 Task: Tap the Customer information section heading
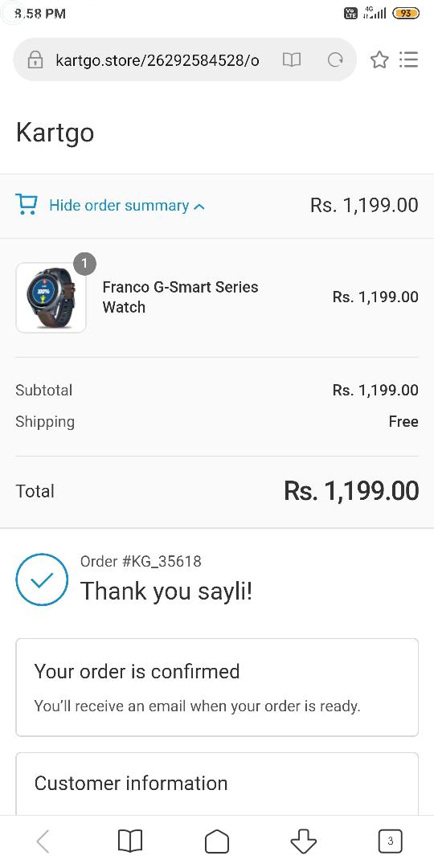131,784
